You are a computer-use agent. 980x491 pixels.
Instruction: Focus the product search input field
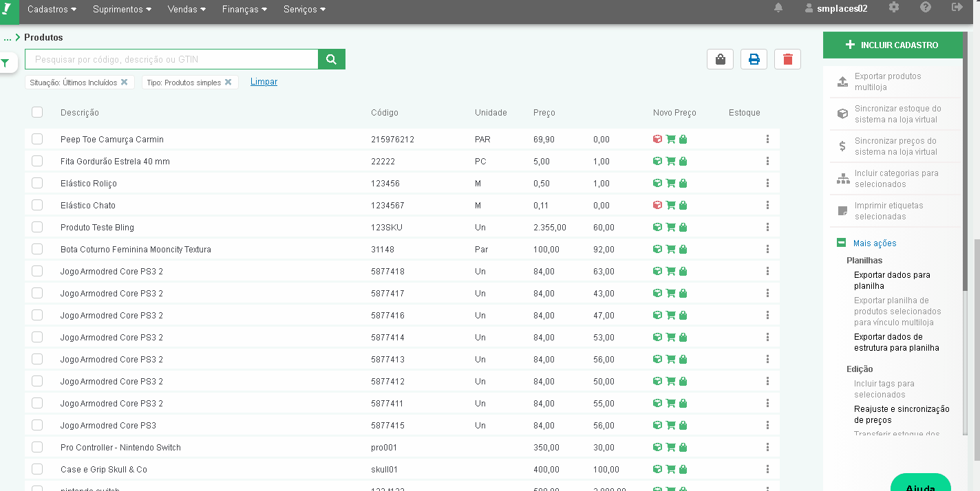tap(171, 59)
